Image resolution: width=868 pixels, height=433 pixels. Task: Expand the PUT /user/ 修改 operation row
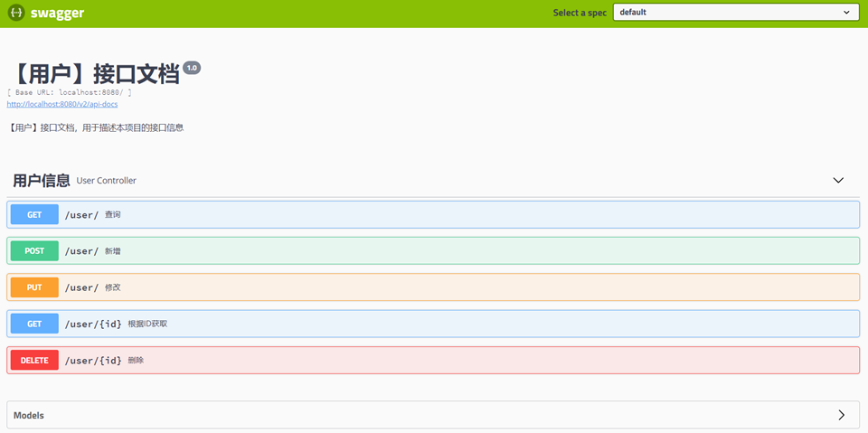pos(452,287)
